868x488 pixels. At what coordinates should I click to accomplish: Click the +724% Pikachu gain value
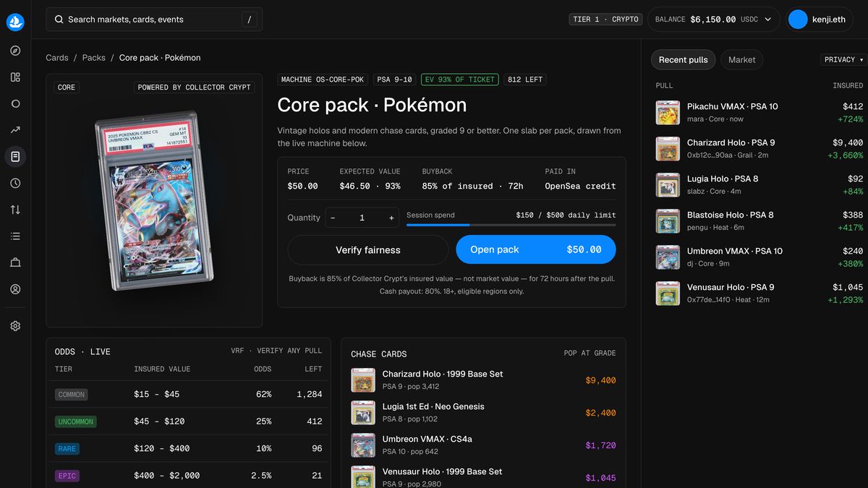850,119
